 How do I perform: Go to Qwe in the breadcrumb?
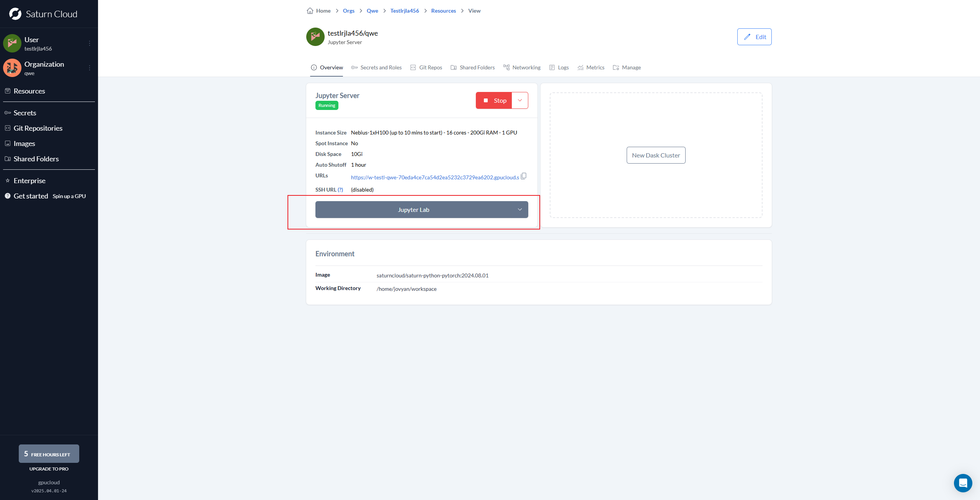(x=372, y=11)
